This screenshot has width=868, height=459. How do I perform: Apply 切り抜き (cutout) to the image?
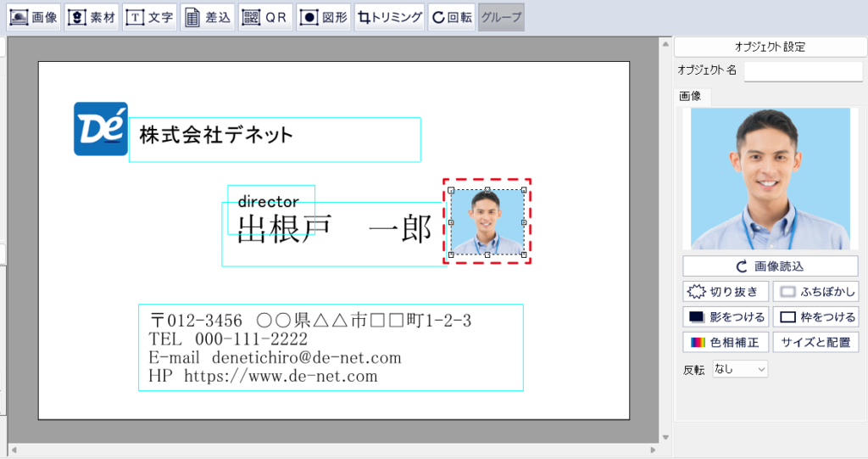[x=726, y=292]
